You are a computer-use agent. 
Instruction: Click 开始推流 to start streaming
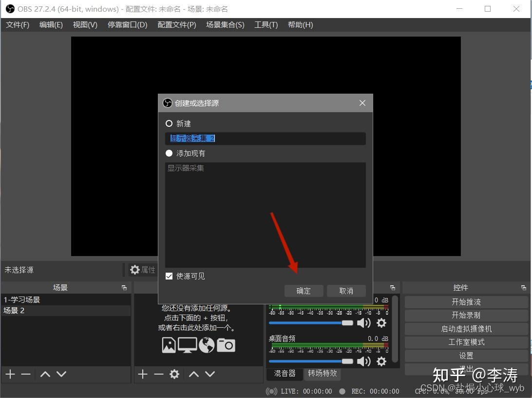(466, 302)
